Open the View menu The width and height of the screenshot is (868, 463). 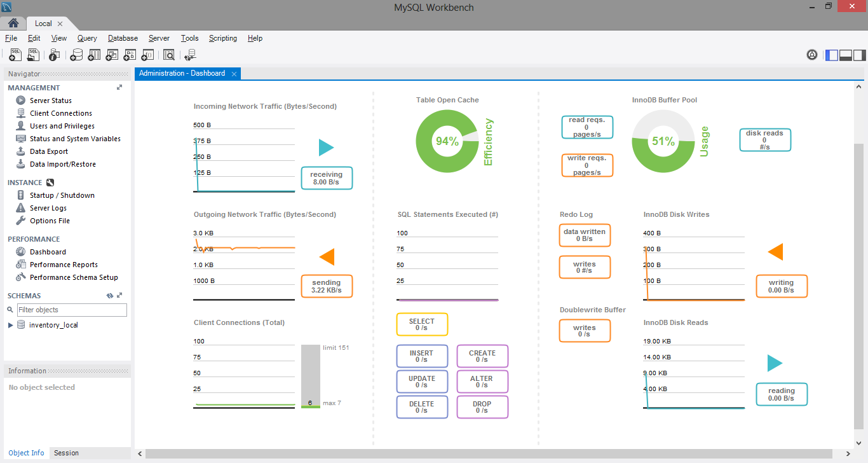pos(59,38)
